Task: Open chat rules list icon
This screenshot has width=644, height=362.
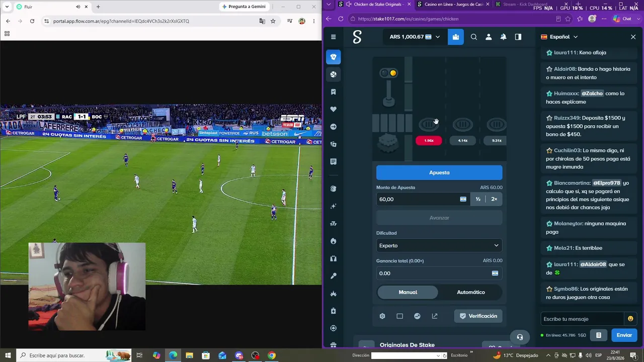Action: click(x=599, y=335)
